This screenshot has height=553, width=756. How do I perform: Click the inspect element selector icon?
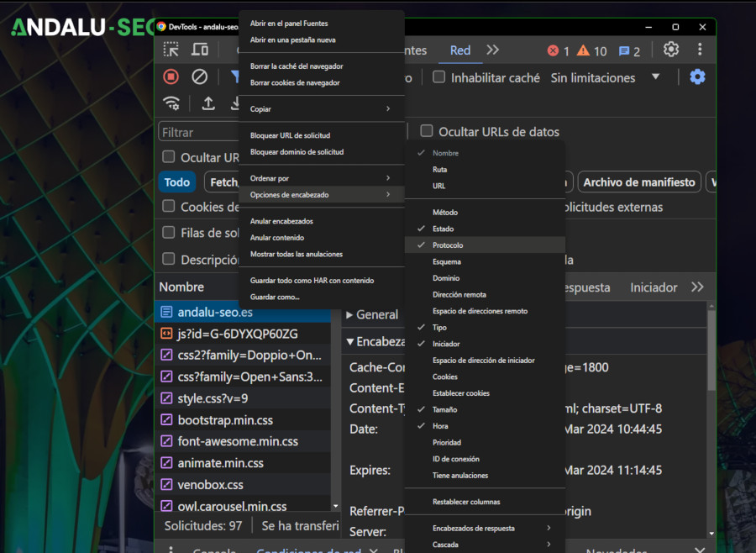tap(171, 50)
